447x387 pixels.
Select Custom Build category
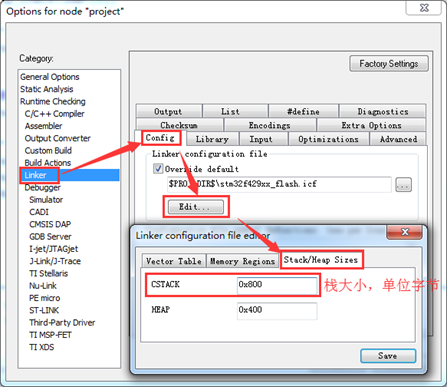[x=48, y=151]
